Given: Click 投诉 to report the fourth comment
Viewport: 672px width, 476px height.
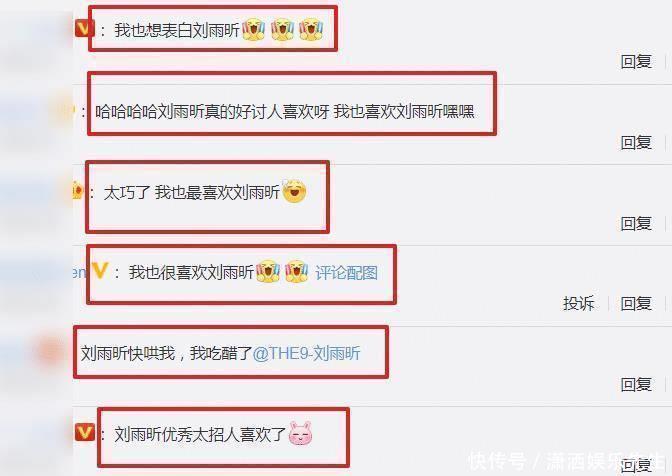Looking at the screenshot, I should [579, 303].
